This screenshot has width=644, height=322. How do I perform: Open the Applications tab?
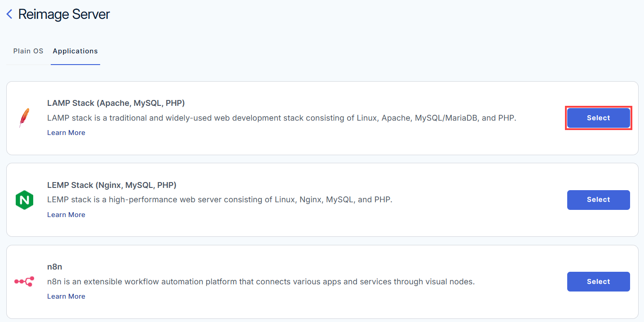(75, 51)
